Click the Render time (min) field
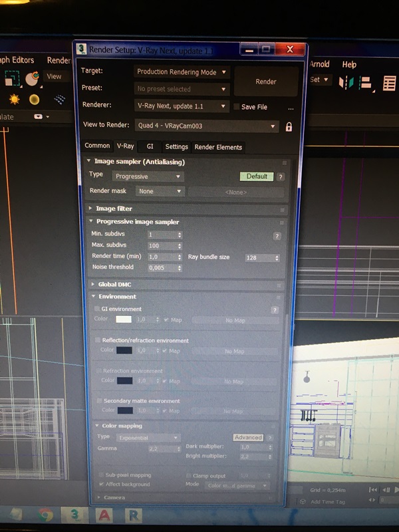 coord(162,257)
